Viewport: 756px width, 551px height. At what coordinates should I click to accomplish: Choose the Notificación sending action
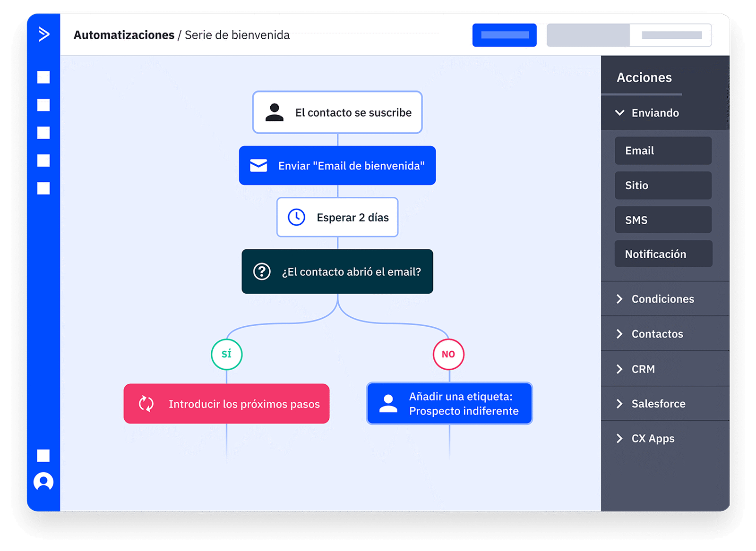click(x=663, y=254)
